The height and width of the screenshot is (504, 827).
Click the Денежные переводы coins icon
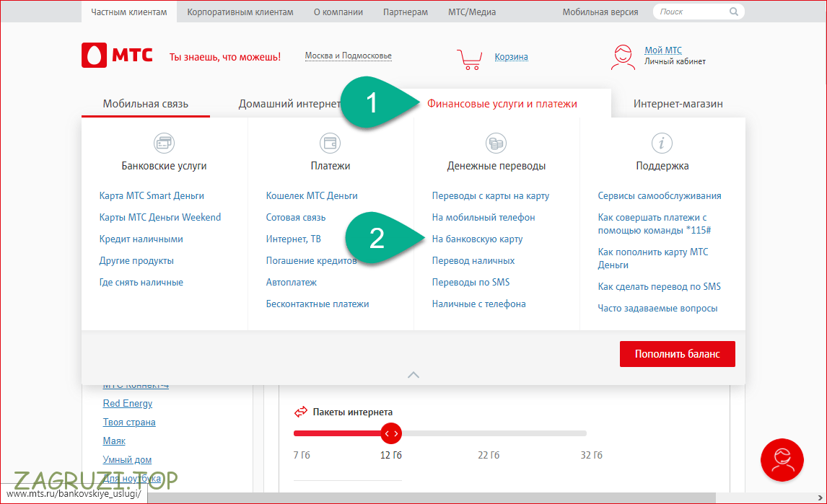[496, 143]
